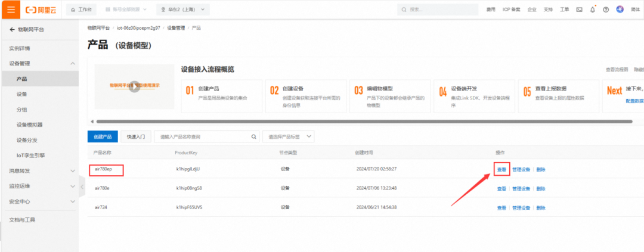Expand the 安全中心 sidebar section
This screenshot has height=252, width=644.
pos(39,202)
